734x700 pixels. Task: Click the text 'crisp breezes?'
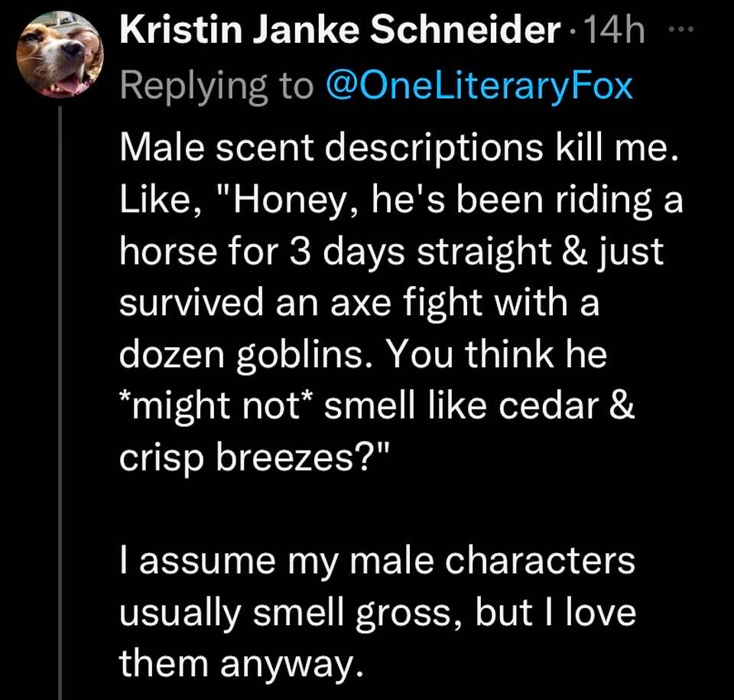(x=254, y=459)
